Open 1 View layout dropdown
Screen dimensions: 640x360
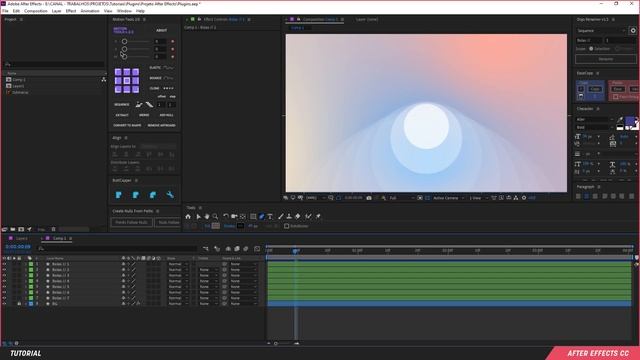point(478,198)
